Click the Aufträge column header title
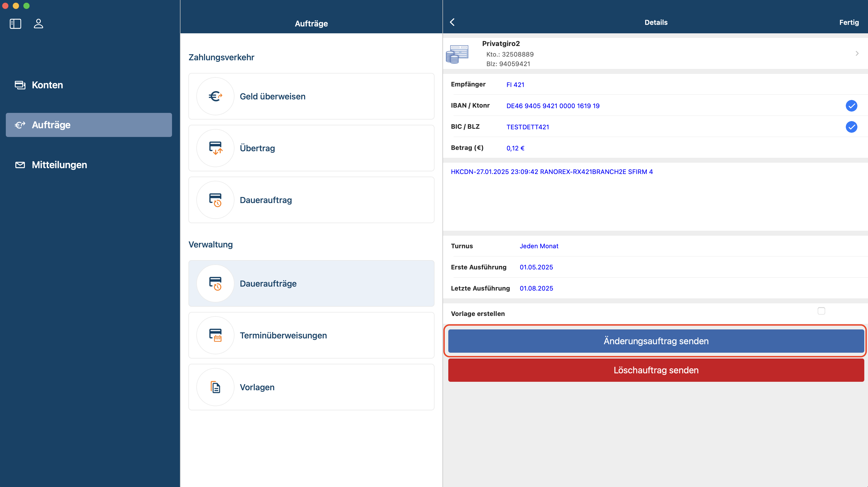868x487 pixels. (311, 24)
